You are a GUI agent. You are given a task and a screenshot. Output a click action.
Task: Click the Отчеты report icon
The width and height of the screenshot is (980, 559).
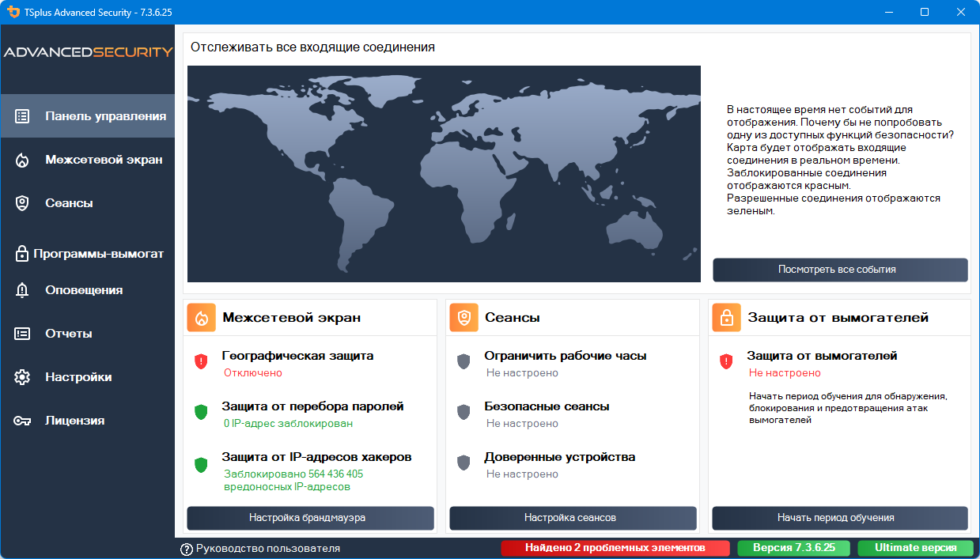click(x=22, y=334)
